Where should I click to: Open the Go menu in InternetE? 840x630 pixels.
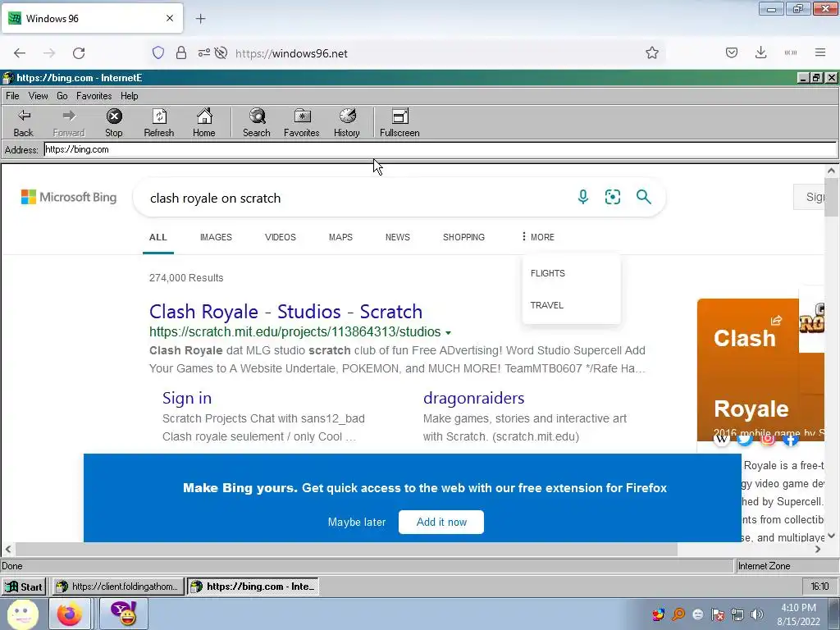(x=62, y=96)
